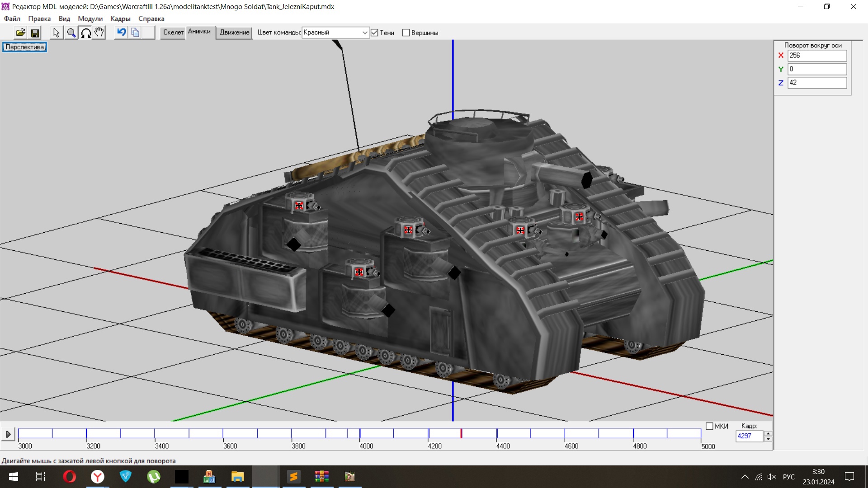The image size is (868, 488).
Task: Select the magnifier zoom tool
Action: (x=71, y=33)
